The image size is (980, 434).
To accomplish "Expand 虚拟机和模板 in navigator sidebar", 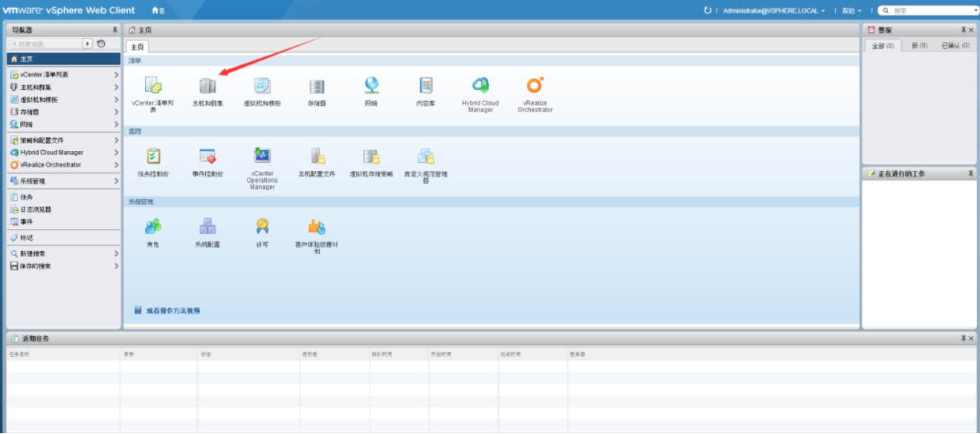I will coord(63,100).
